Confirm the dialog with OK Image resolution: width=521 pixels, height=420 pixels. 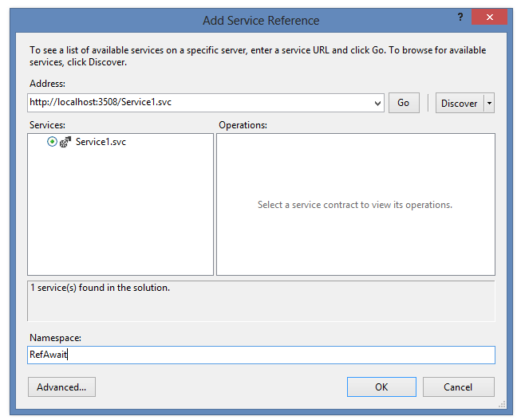pos(381,387)
